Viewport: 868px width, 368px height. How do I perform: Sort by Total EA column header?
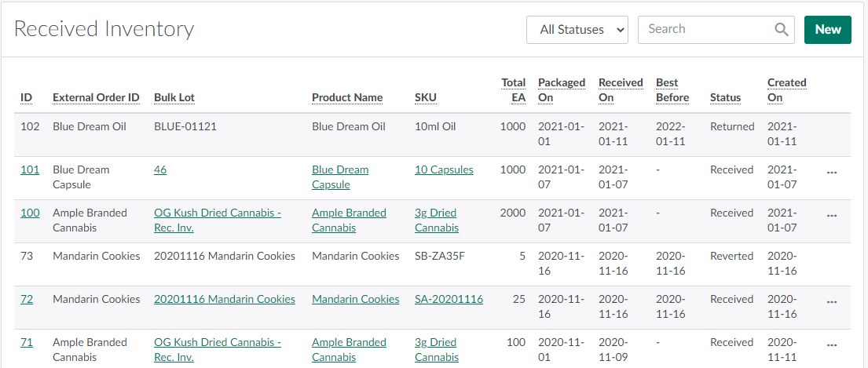point(514,89)
